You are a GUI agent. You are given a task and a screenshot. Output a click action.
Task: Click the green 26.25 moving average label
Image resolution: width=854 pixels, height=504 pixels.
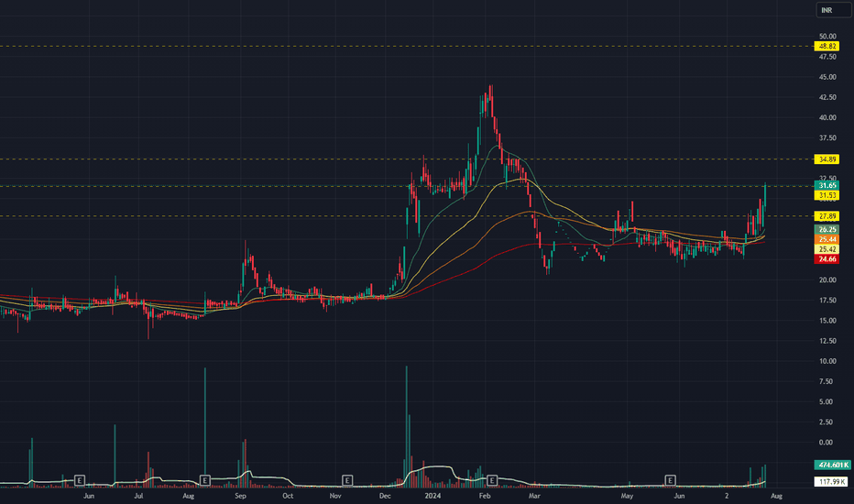[827, 230]
